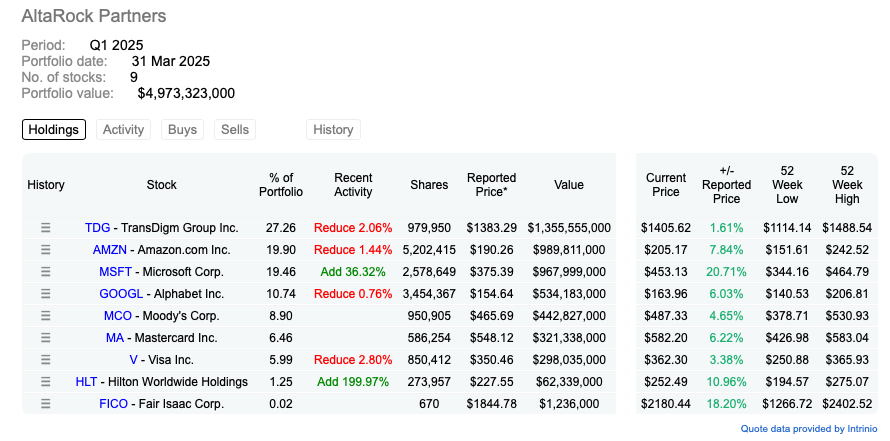Switch to the Buys tab
The image size is (890, 441).
tap(182, 129)
